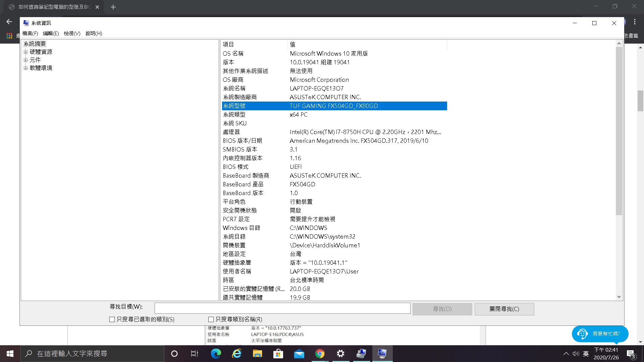Open Microsoft Edge from taskbar
The width and height of the screenshot is (644, 362).
[x=216, y=354]
